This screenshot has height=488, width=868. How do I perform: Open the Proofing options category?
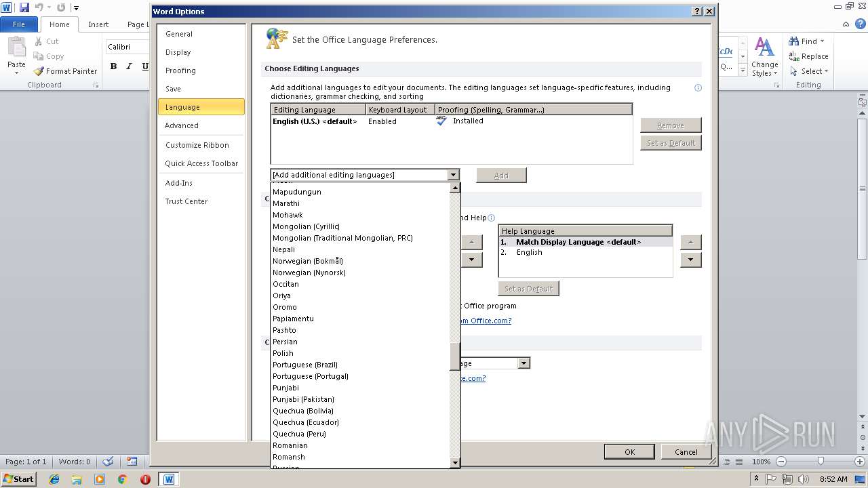pyautogui.click(x=201, y=70)
